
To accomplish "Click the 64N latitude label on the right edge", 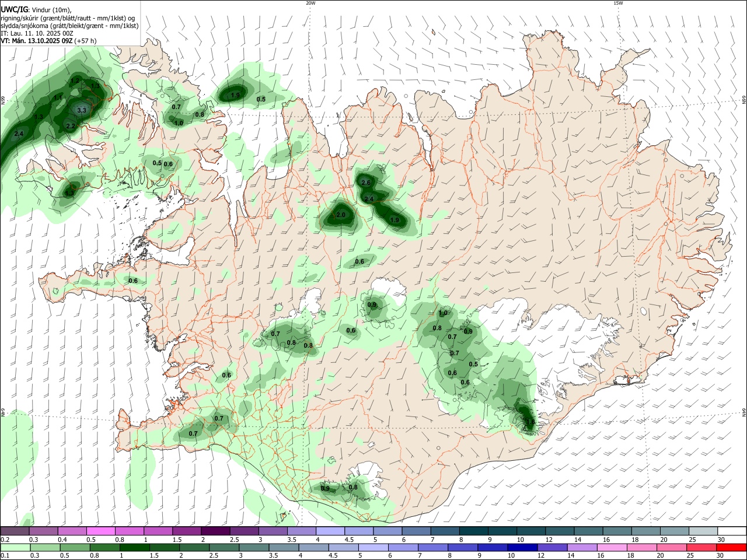I will [744, 413].
